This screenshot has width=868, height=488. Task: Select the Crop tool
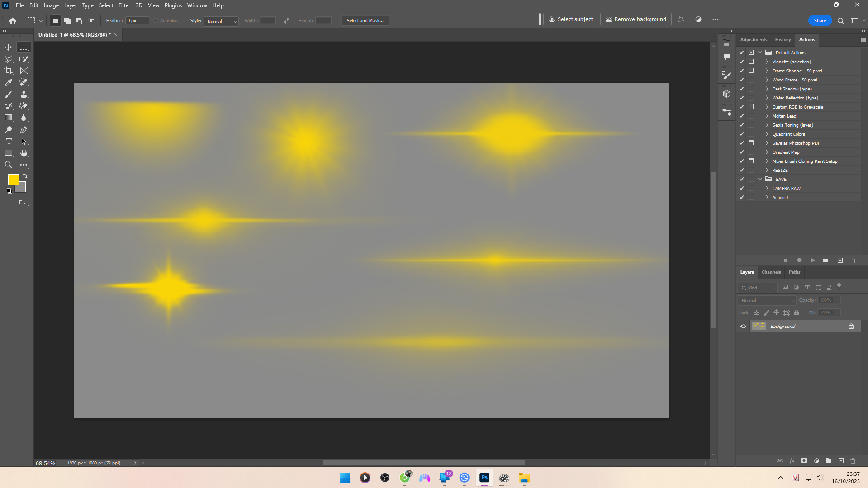point(9,71)
